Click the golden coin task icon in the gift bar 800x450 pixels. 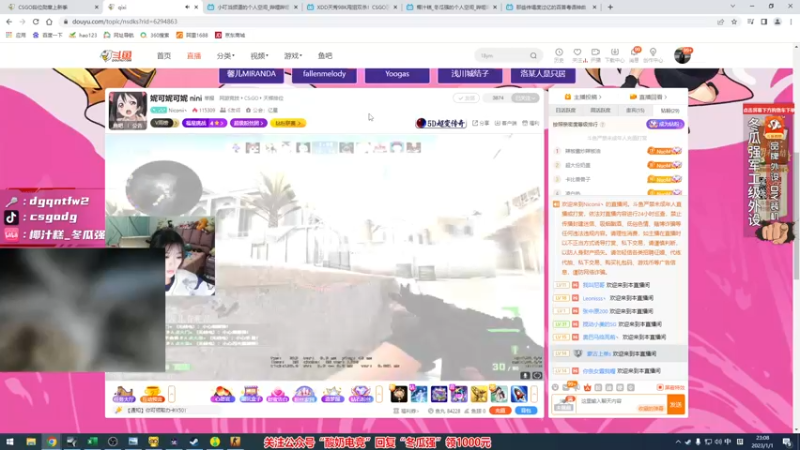pos(152,394)
